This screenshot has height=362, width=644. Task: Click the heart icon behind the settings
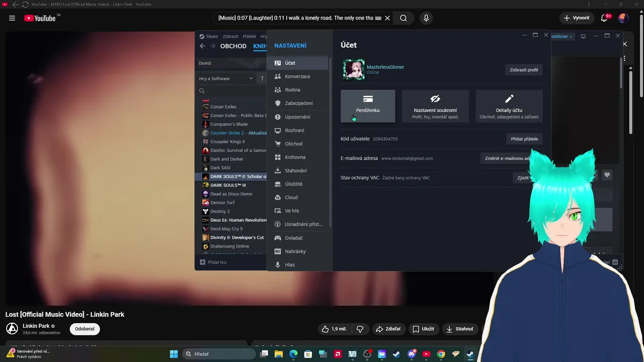click(607, 175)
